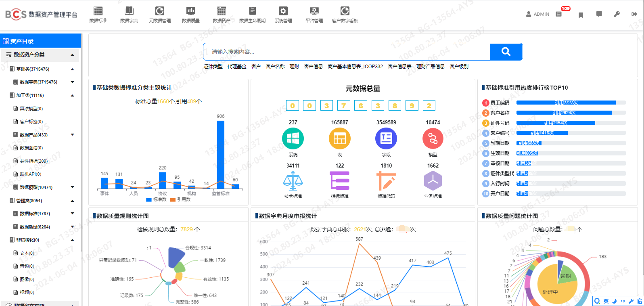This screenshot has height=306, width=644.
Task: Click the 指标标准 icon
Action: tap(340, 181)
